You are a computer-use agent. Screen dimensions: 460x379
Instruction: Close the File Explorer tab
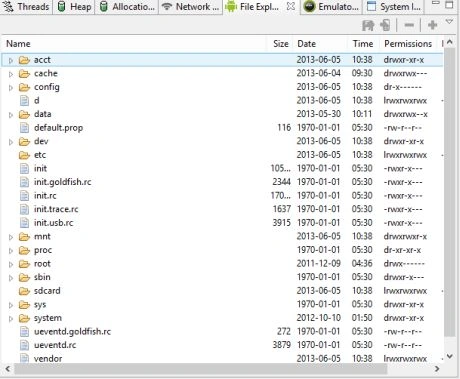point(291,6)
